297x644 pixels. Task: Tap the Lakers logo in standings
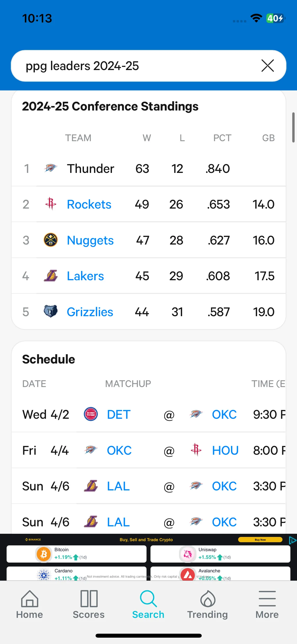50,276
